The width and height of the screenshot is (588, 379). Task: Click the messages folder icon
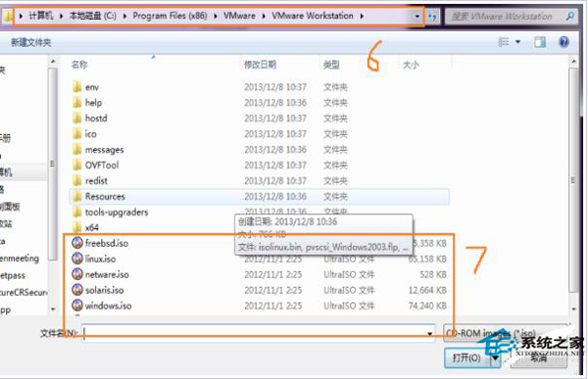click(x=76, y=149)
